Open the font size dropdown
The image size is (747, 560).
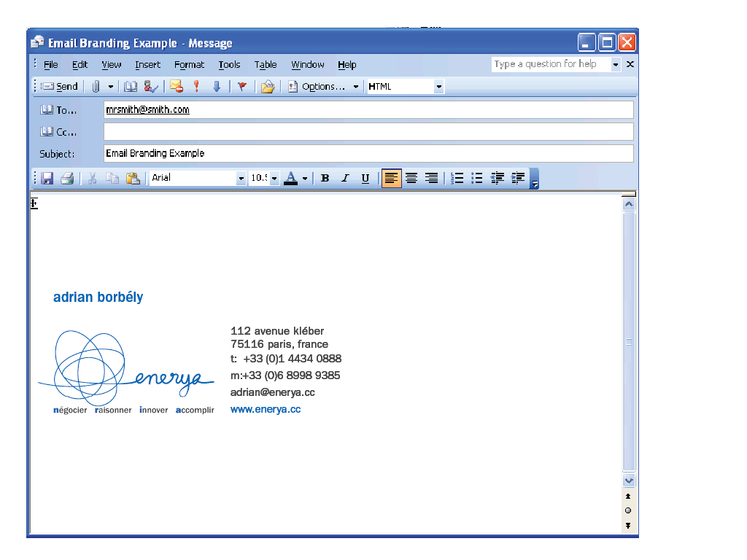coord(274,178)
